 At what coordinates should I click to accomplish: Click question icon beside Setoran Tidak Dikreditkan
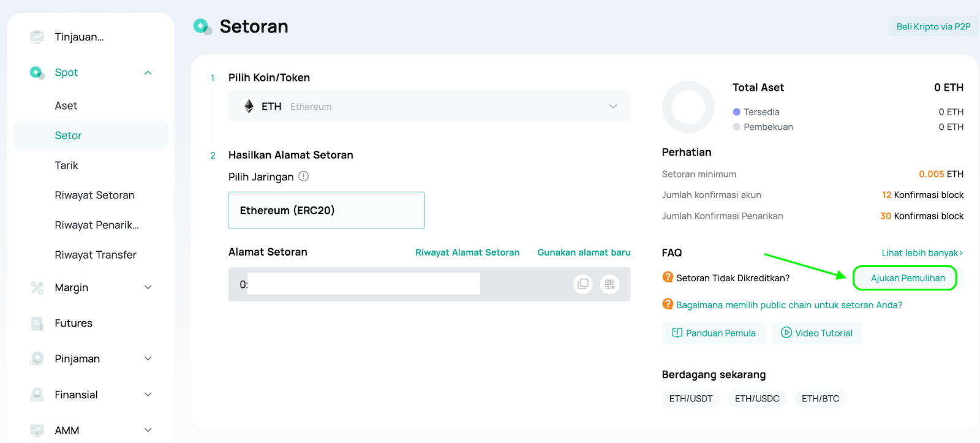click(668, 278)
